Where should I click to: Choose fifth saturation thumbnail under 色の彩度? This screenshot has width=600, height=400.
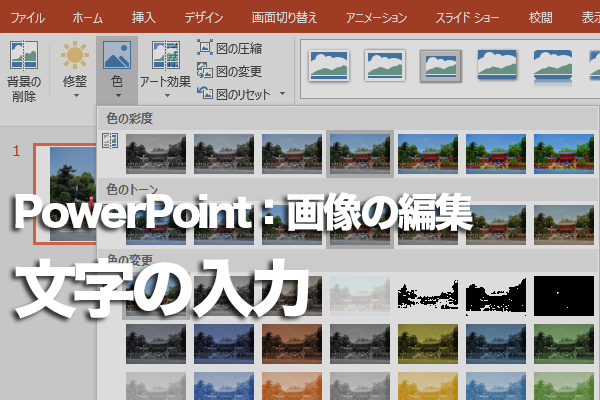(428, 154)
